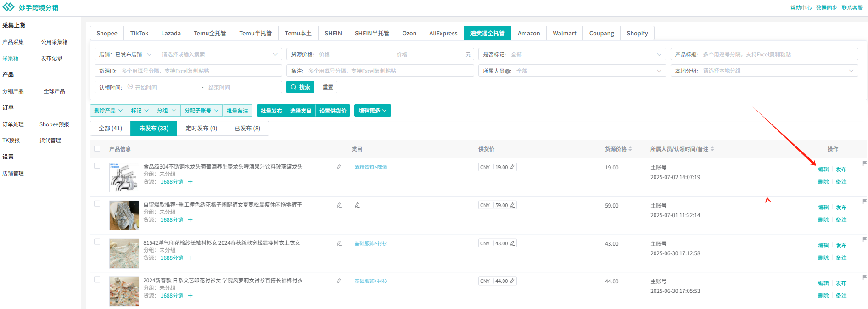Edit title of the 81542洋气印花棉纱 product

coord(339,243)
